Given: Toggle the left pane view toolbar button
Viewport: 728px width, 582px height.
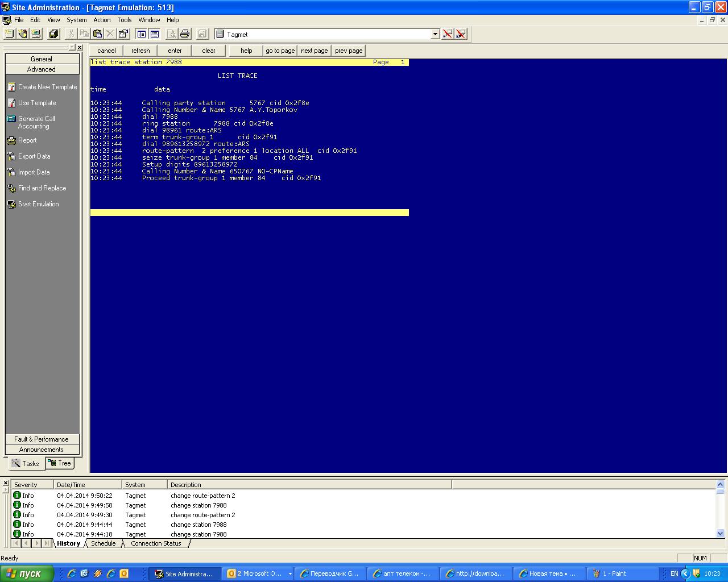Looking at the screenshot, I should point(142,34).
